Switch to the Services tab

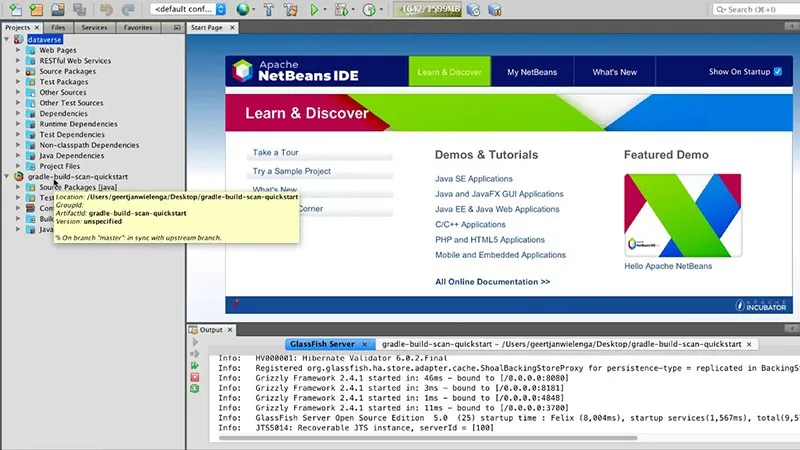[x=94, y=28]
